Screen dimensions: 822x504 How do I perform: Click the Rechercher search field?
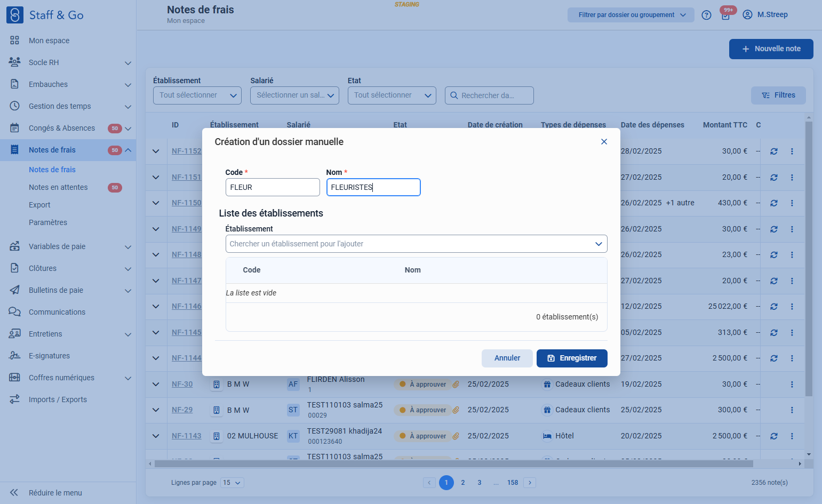[489, 95]
